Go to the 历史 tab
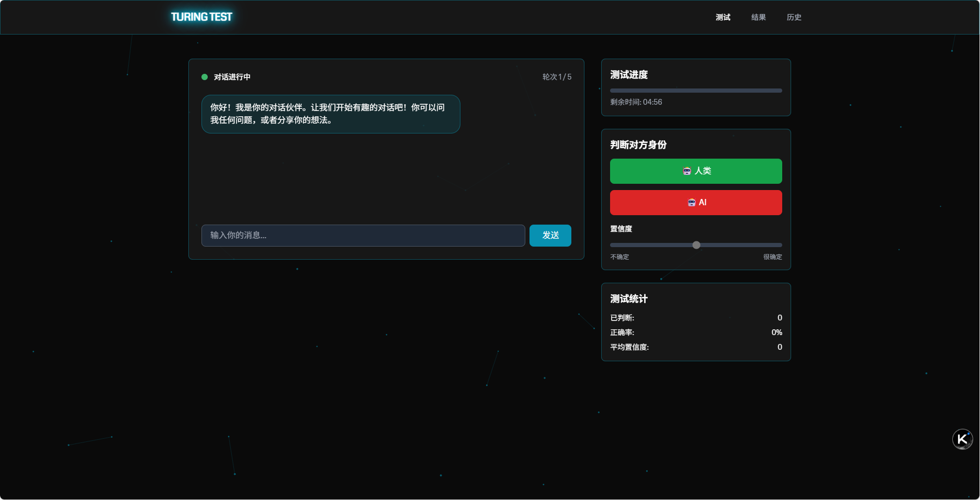Image resolution: width=980 pixels, height=500 pixels. tap(794, 17)
